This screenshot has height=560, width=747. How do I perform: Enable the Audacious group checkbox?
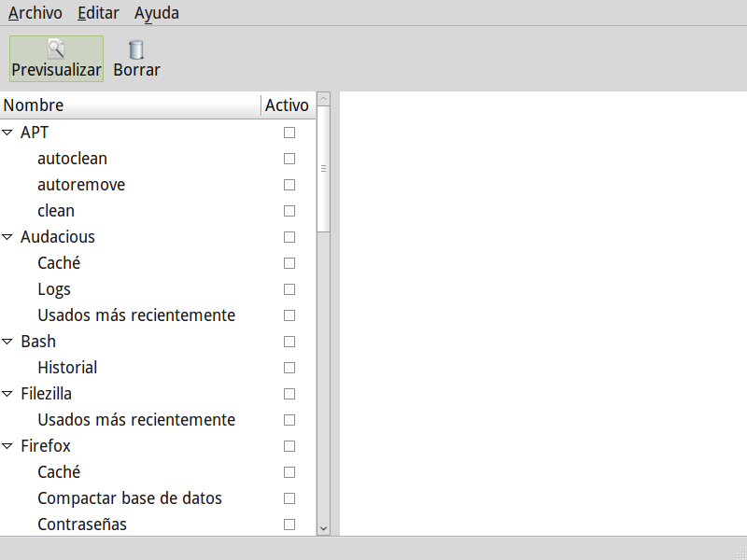click(289, 237)
